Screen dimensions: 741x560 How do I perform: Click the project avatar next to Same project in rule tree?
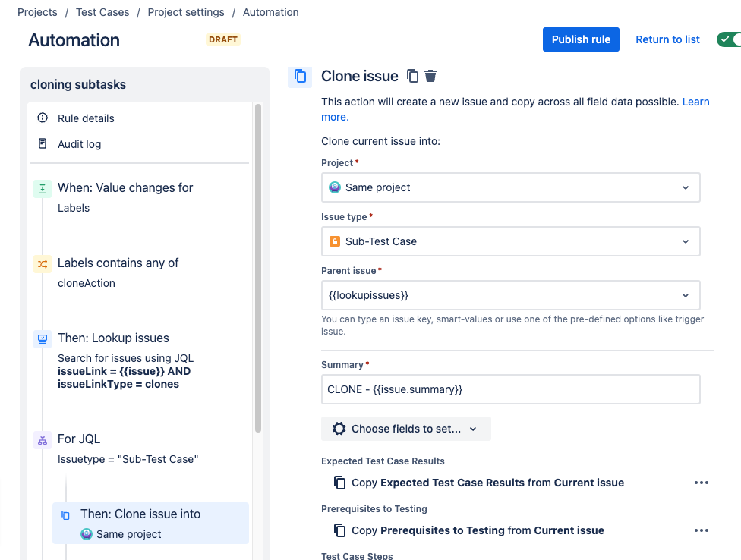(x=87, y=534)
